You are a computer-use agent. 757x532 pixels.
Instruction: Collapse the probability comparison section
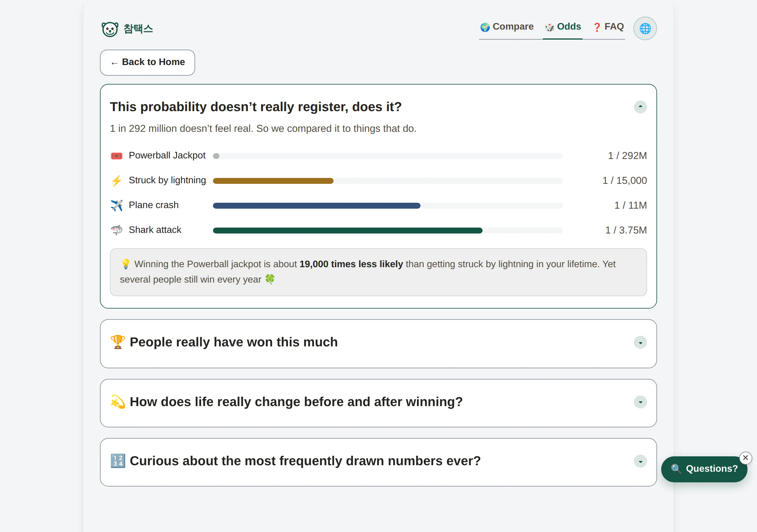[640, 107]
